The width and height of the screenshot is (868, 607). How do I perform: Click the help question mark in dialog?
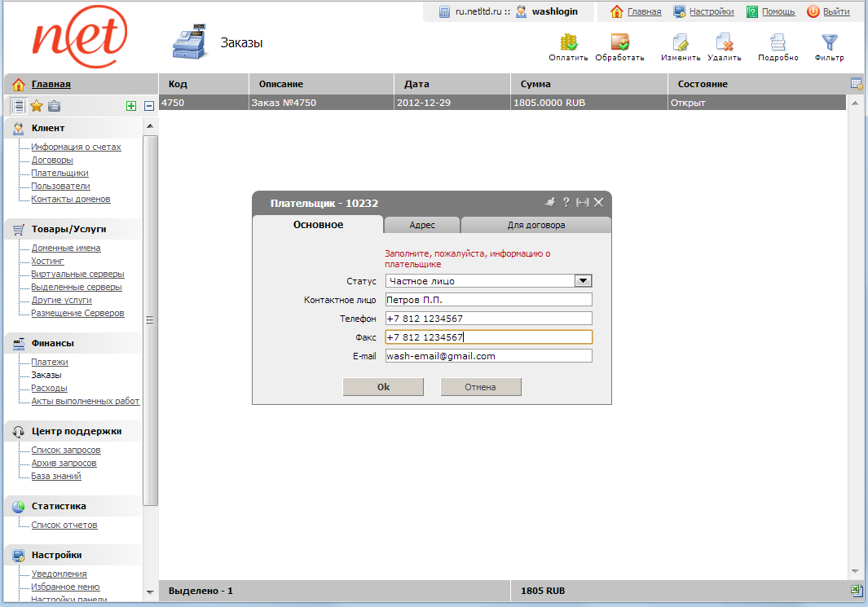click(x=566, y=202)
